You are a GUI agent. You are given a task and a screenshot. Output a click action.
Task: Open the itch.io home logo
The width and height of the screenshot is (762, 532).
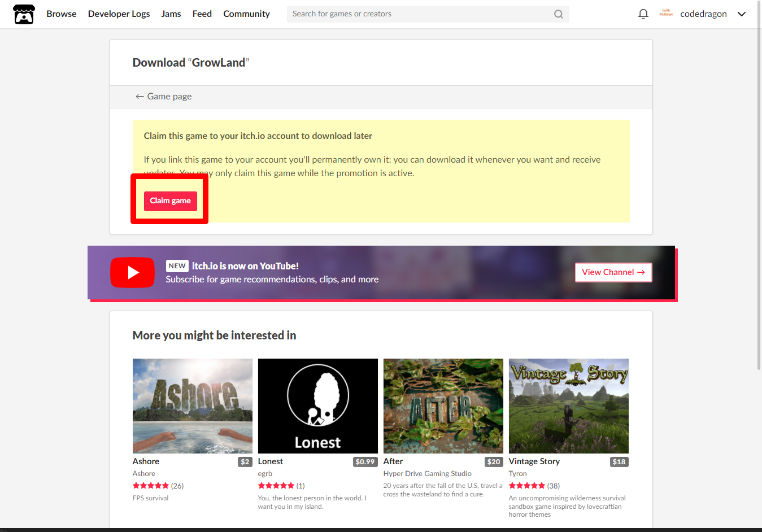(x=24, y=14)
